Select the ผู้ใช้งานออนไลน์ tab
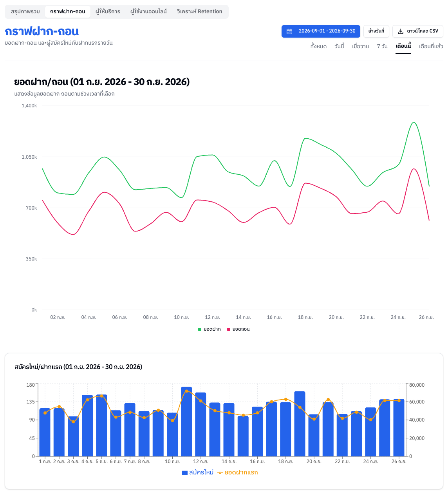The height and width of the screenshot is (494, 448). [148, 12]
